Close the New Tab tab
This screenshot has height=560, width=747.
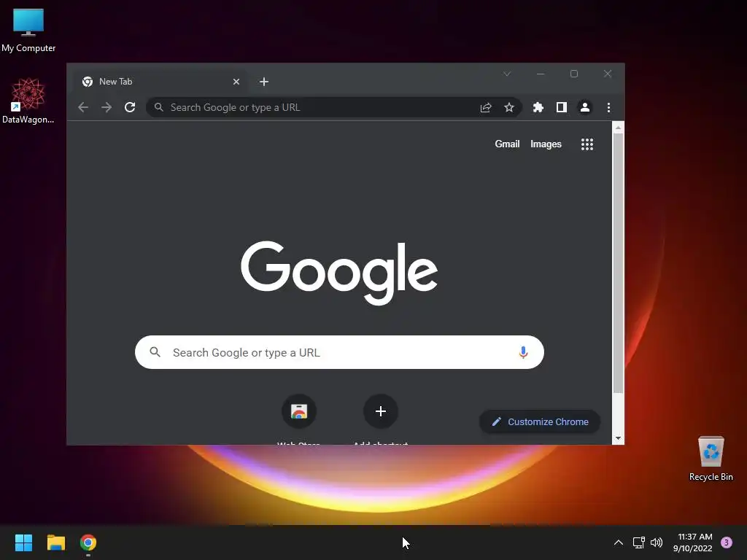[236, 82]
